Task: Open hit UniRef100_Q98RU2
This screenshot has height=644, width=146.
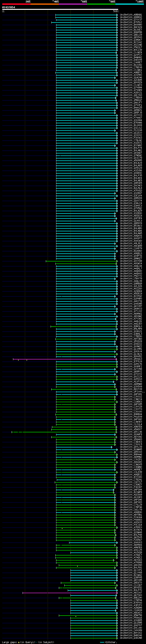Action: coord(131,17)
